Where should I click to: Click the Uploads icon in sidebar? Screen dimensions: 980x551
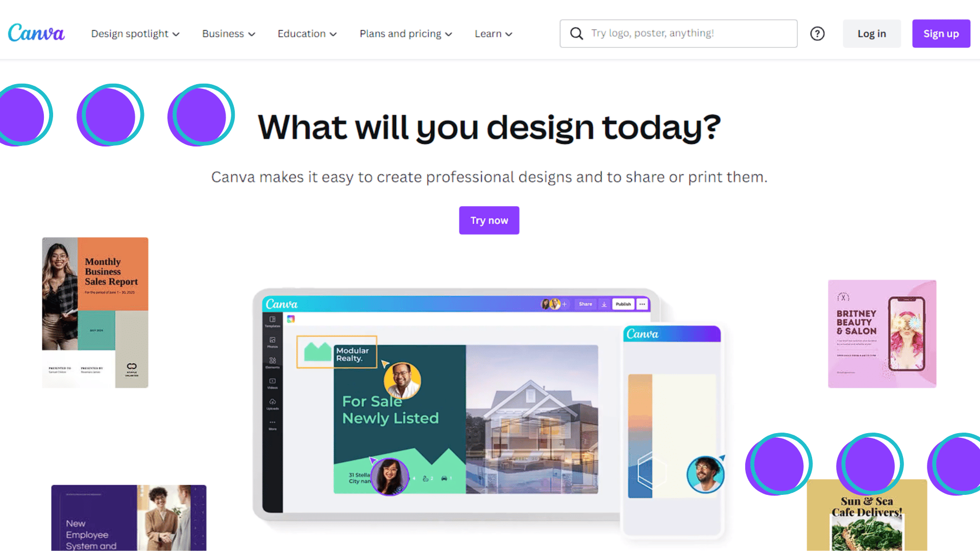tap(272, 408)
